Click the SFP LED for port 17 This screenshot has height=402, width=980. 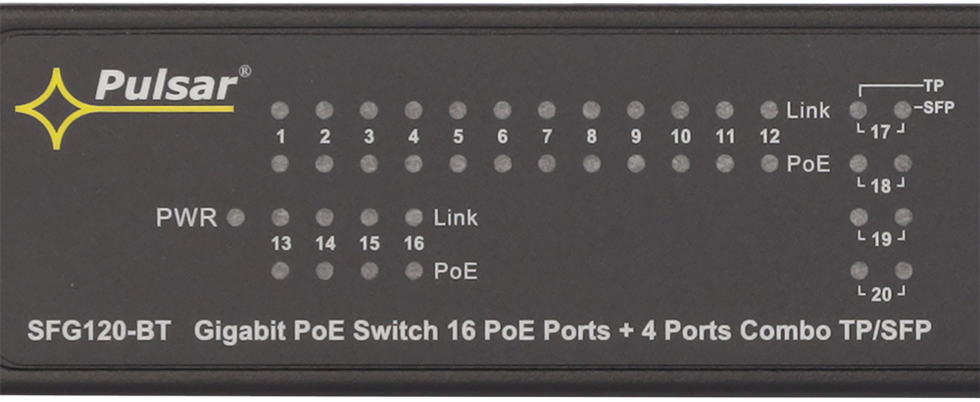point(903,111)
